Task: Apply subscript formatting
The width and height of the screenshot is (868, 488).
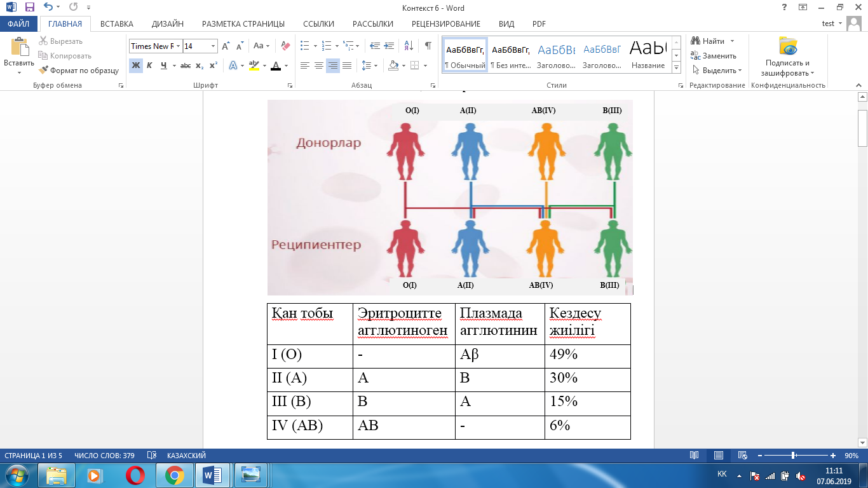Action: click(200, 65)
